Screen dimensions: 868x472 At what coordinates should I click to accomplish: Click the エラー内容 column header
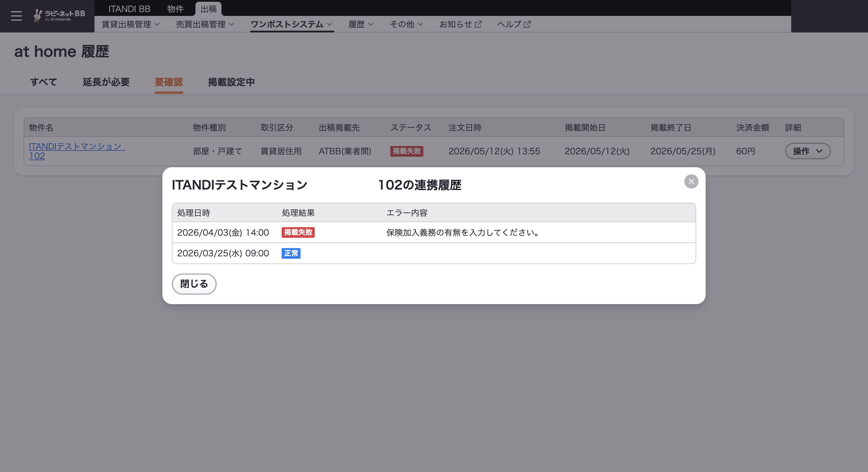(x=407, y=213)
